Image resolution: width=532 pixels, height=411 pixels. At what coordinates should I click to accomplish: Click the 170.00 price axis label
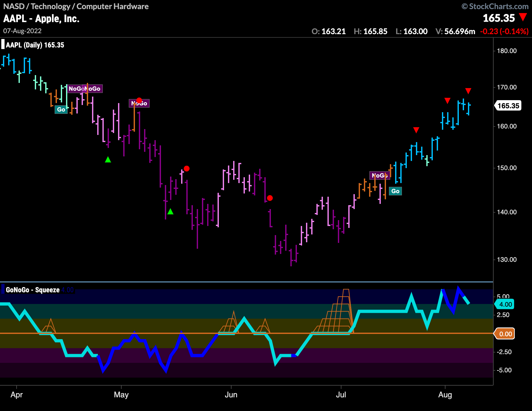coord(507,87)
